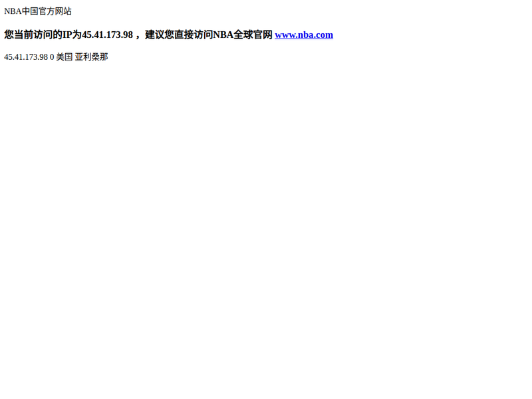The width and height of the screenshot is (532, 399).
Task: Click the ".com" end of the blue link
Action: coord(323,35)
